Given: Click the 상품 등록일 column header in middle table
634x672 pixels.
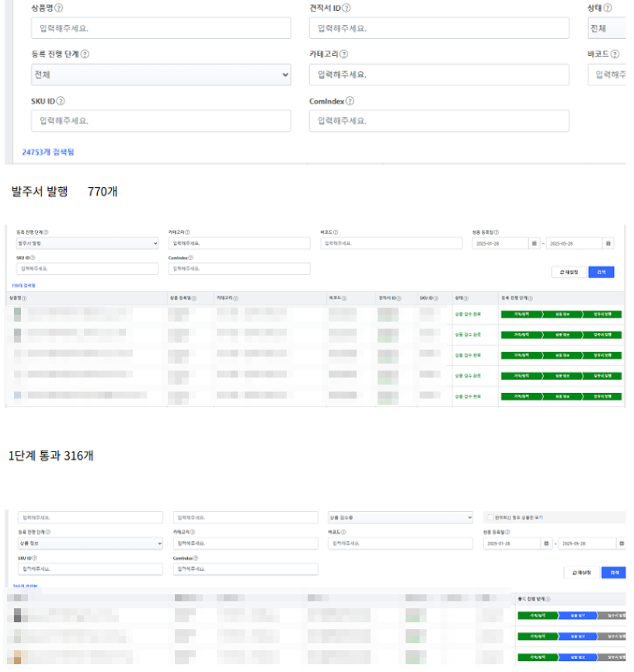Looking at the screenshot, I should pos(179,298).
